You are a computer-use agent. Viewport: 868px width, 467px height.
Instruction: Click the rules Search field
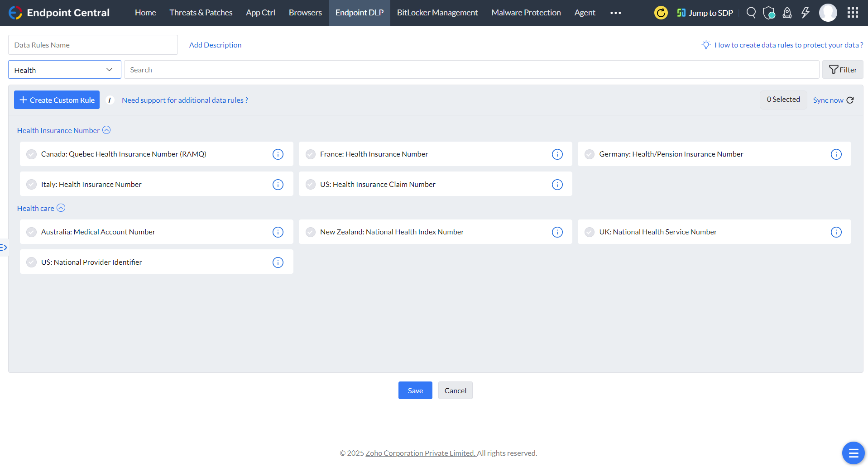471,70
